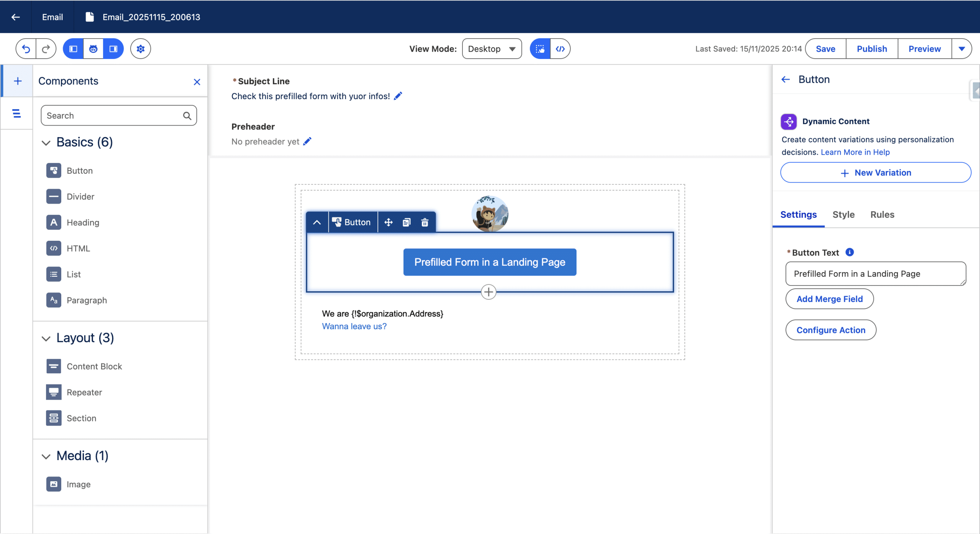Open the Learn More in Help link
This screenshot has height=534, width=980.
click(855, 152)
